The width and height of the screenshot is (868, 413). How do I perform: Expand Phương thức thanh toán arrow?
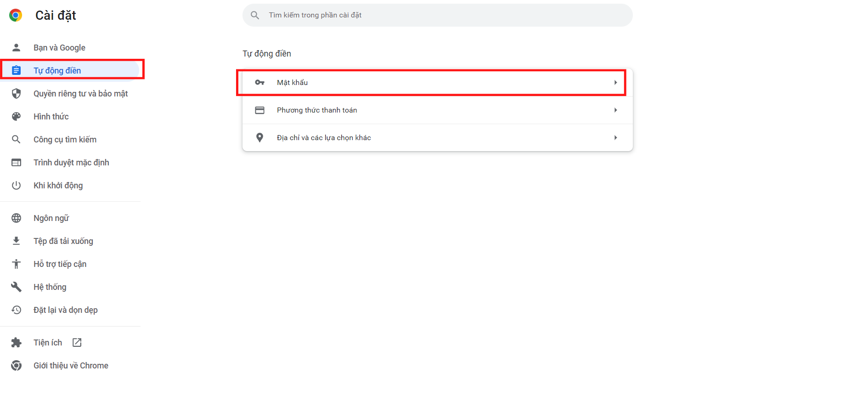(615, 110)
